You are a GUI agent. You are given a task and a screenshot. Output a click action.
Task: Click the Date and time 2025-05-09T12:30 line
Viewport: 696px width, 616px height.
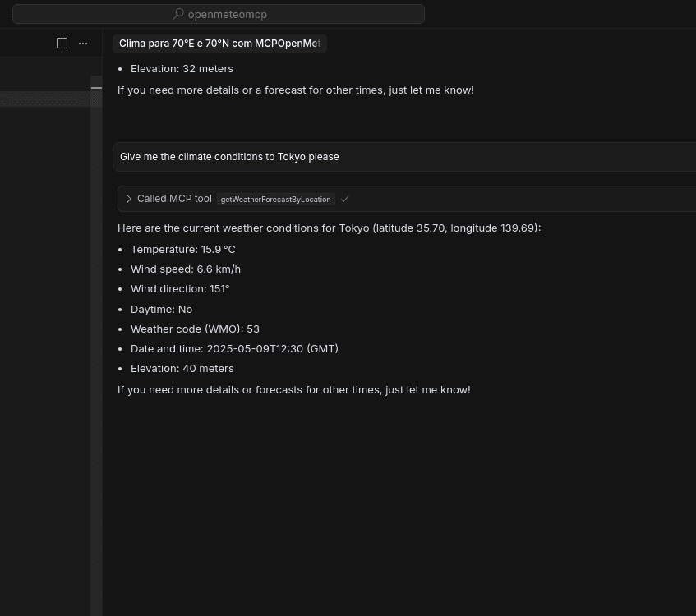[x=234, y=349]
